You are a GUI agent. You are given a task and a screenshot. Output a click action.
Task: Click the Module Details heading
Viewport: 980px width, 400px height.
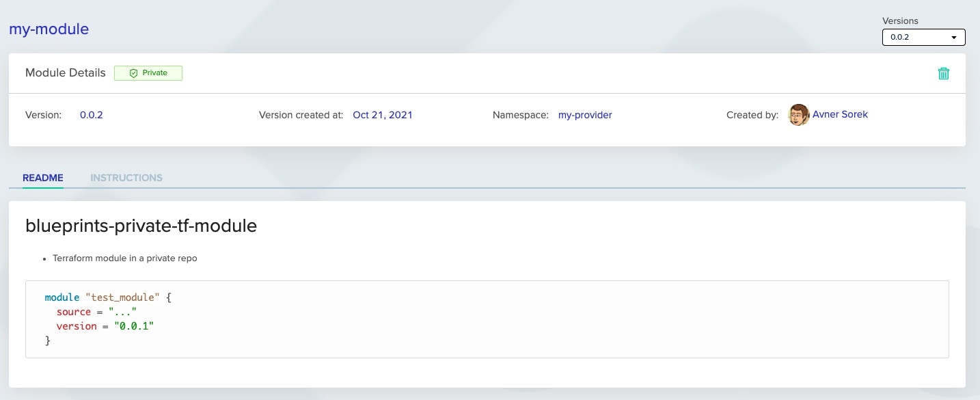[66, 72]
